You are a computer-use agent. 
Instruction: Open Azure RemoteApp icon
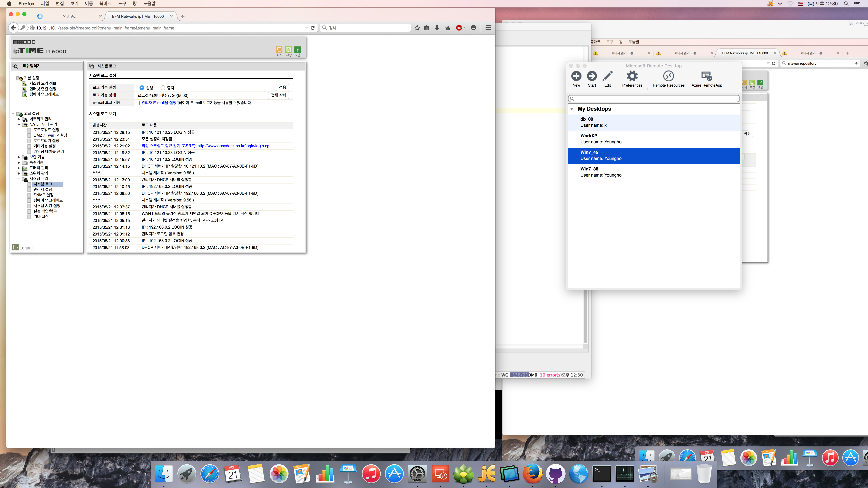point(707,76)
